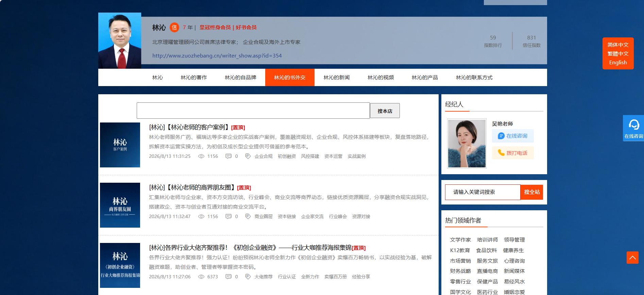Open the 林沁 home tab
The image size is (644, 295).
tap(157, 78)
